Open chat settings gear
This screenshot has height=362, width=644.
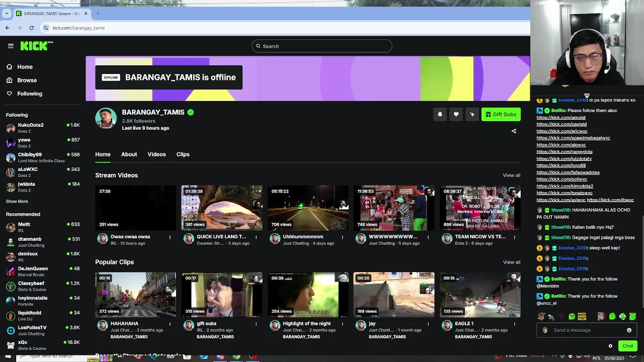pyautogui.click(x=610, y=346)
